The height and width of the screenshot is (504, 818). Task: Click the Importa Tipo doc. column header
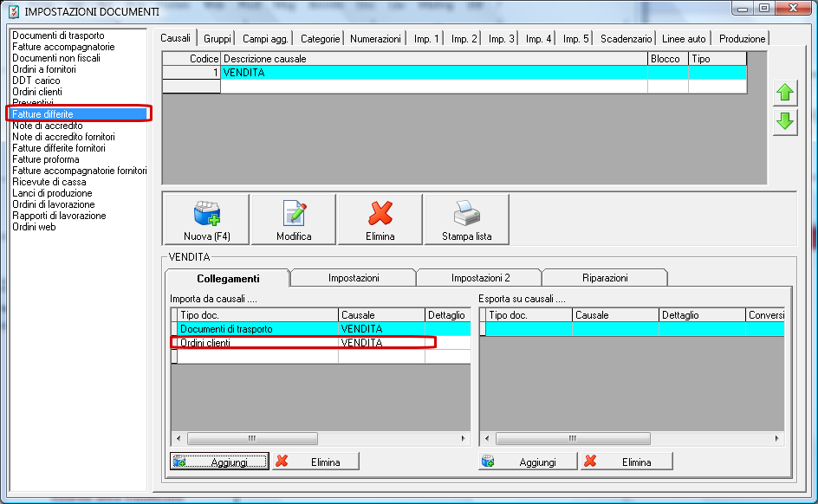(x=257, y=315)
